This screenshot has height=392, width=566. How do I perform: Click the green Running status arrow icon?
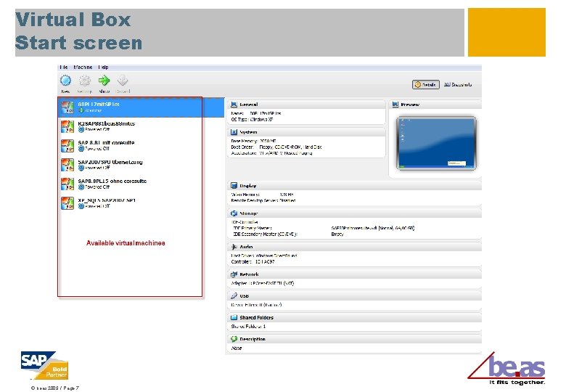click(81, 110)
